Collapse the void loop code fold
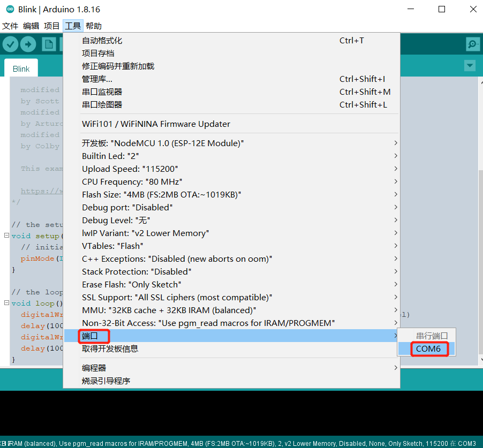The image size is (483, 448). pyautogui.click(x=6, y=303)
